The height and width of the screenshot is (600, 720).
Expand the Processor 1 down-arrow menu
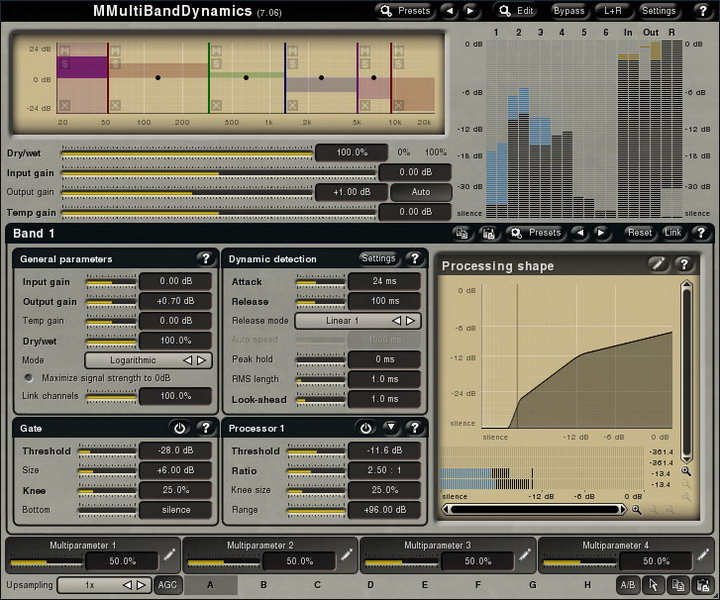click(390, 428)
